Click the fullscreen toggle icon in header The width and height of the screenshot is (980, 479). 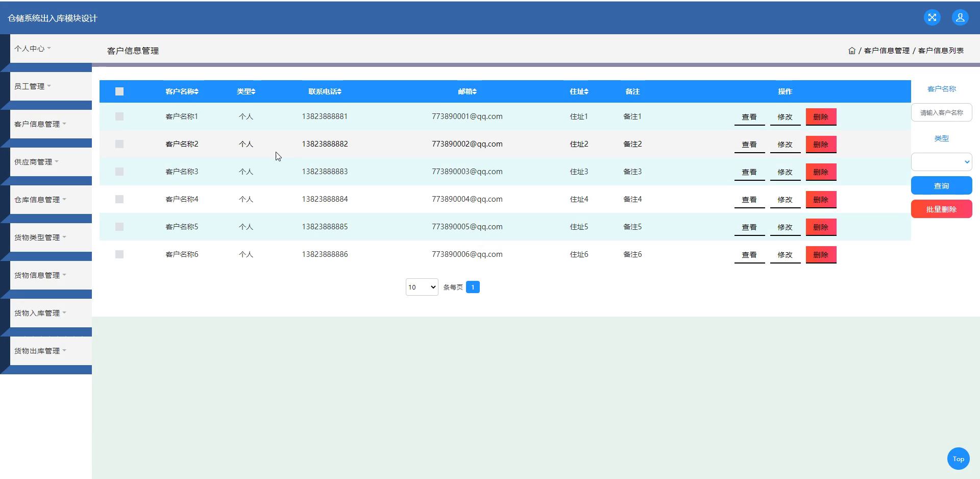coord(932,17)
